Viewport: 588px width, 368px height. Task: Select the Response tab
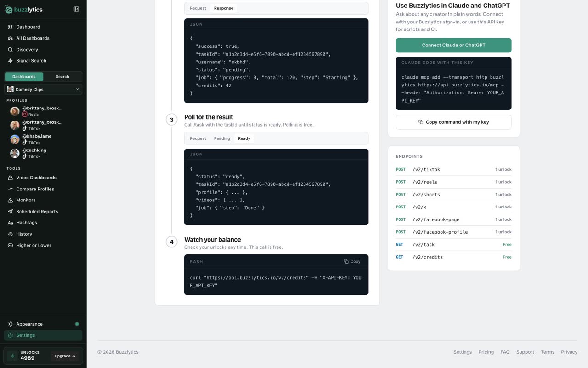pyautogui.click(x=224, y=8)
